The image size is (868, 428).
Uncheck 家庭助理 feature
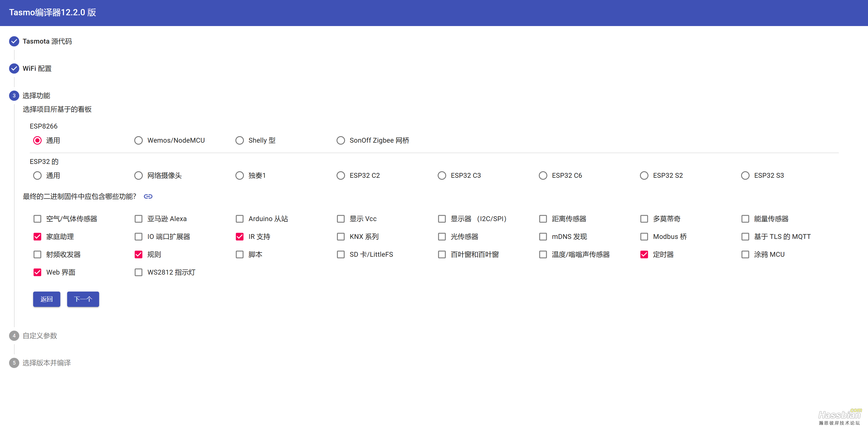pos(37,237)
